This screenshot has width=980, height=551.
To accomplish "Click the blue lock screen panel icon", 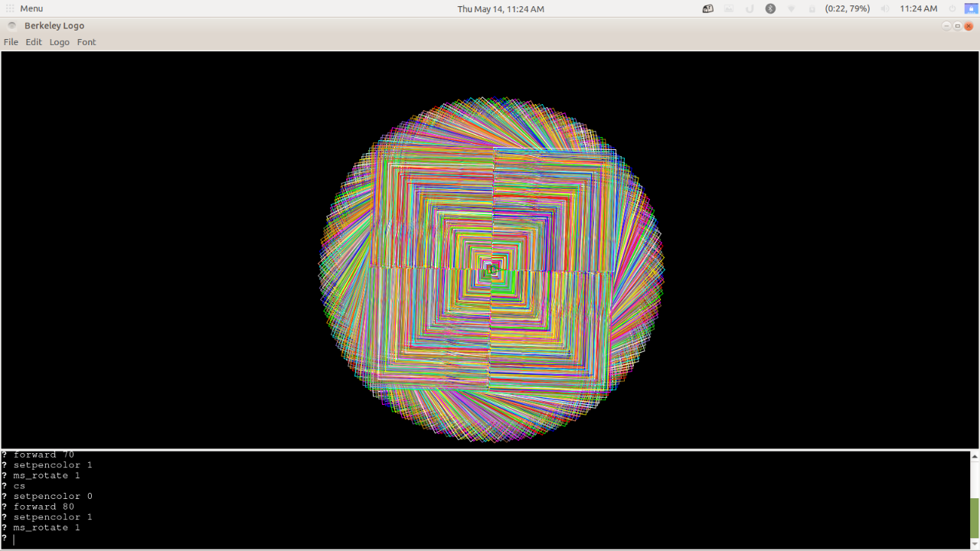I will 971,8.
